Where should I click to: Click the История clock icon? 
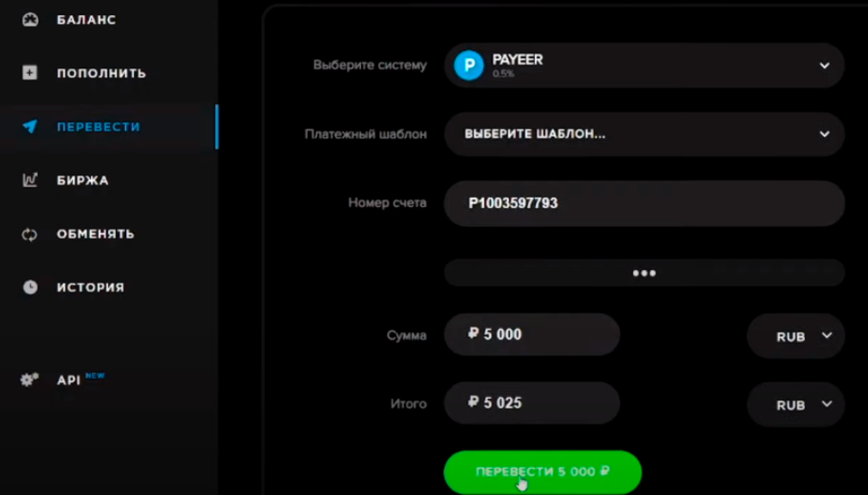tap(30, 287)
